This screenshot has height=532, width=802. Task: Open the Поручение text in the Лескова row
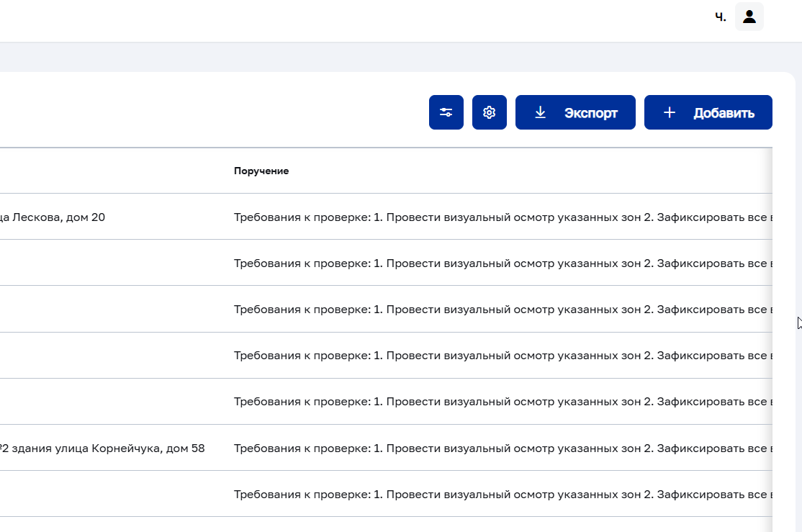click(x=503, y=217)
